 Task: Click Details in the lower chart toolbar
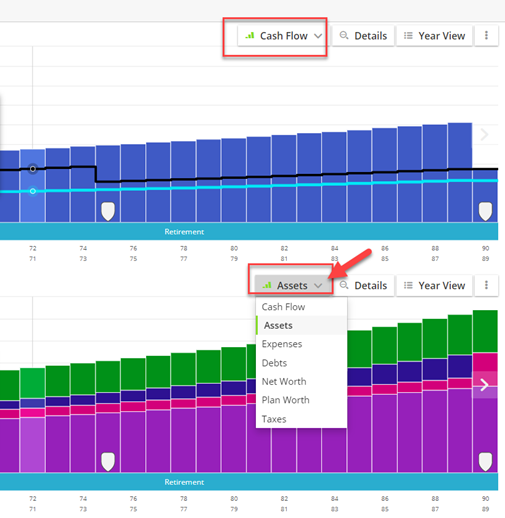pyautogui.click(x=363, y=285)
